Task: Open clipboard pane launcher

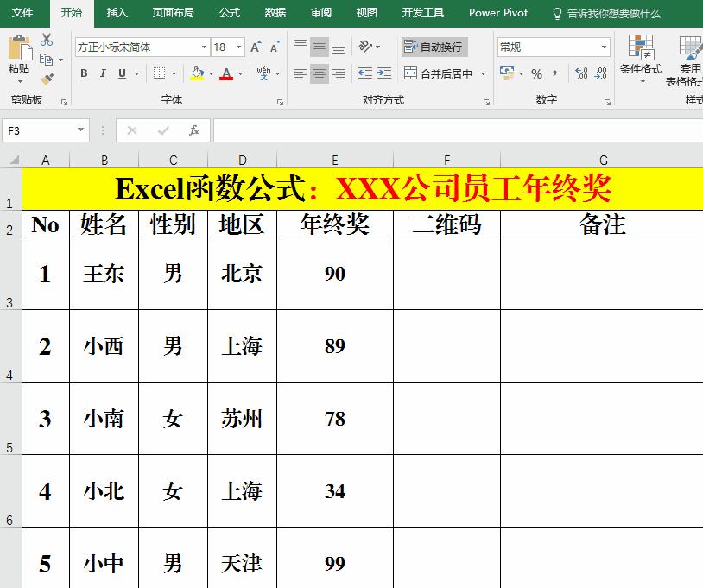Action: (x=64, y=103)
